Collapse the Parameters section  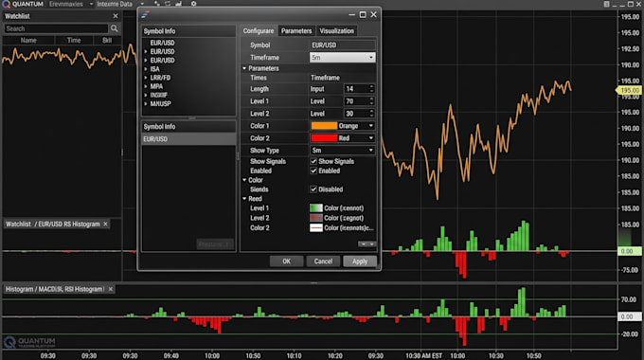point(244,68)
